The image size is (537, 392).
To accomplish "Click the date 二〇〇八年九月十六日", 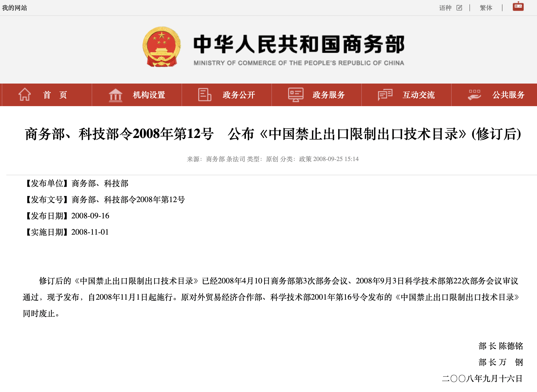I will point(482,378).
